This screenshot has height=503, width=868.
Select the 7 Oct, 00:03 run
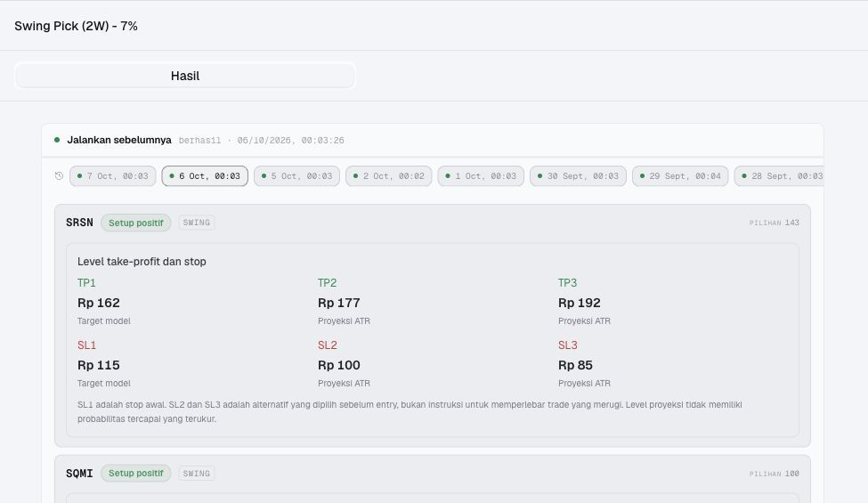point(113,176)
